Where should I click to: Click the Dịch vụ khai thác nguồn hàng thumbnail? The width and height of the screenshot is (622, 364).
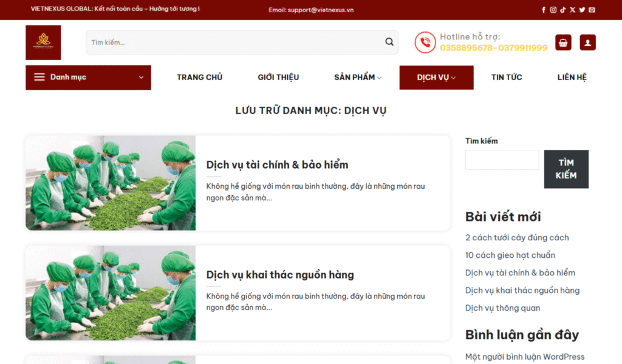click(x=111, y=292)
